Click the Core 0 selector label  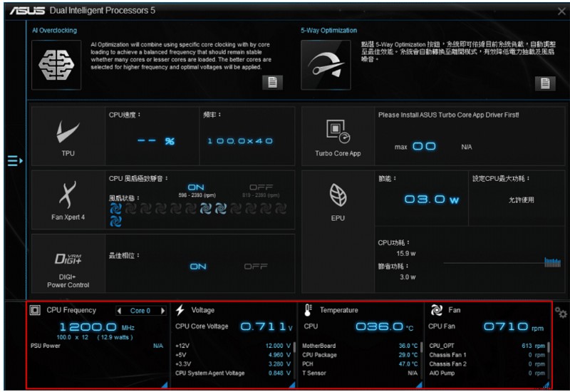pyautogui.click(x=140, y=311)
